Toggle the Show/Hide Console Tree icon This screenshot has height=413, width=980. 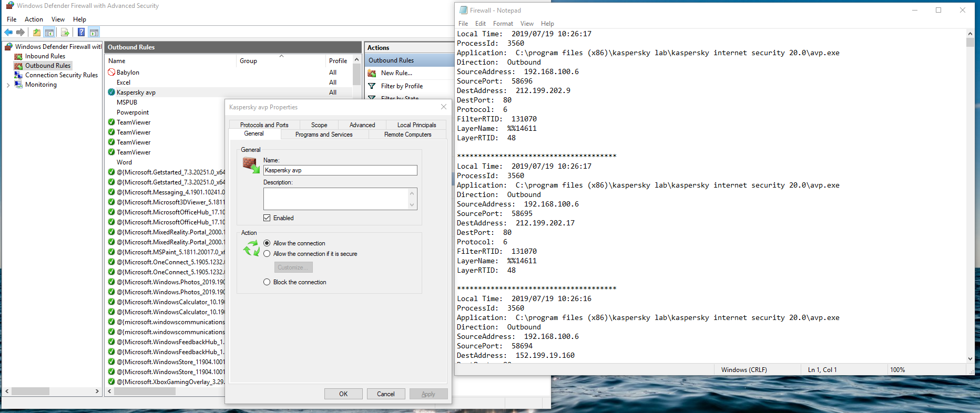pyautogui.click(x=49, y=33)
